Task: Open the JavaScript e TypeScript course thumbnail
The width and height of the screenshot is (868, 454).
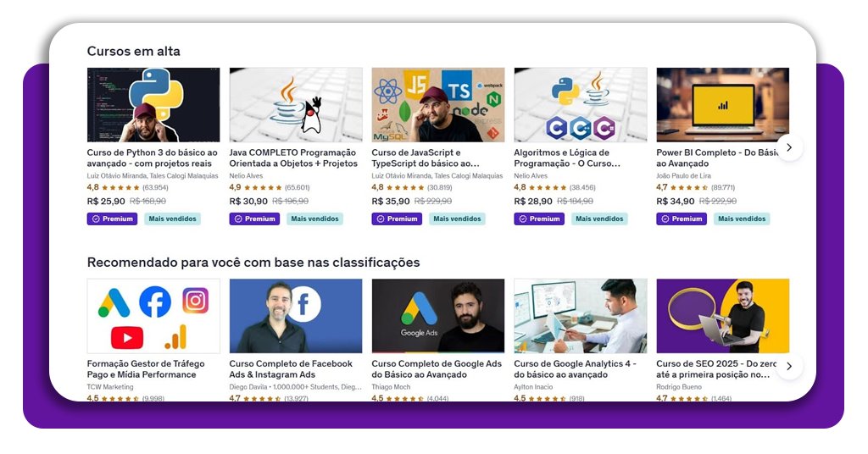Action: pyautogui.click(x=438, y=105)
